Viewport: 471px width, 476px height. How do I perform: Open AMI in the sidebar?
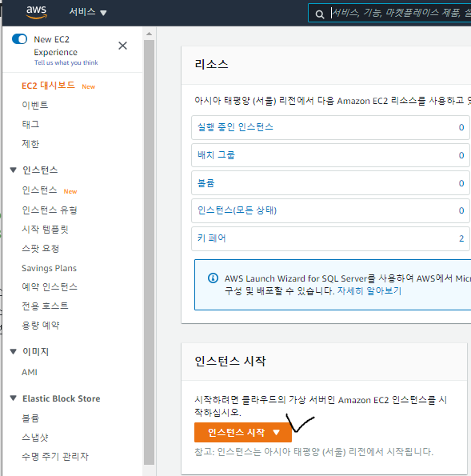[30, 372]
